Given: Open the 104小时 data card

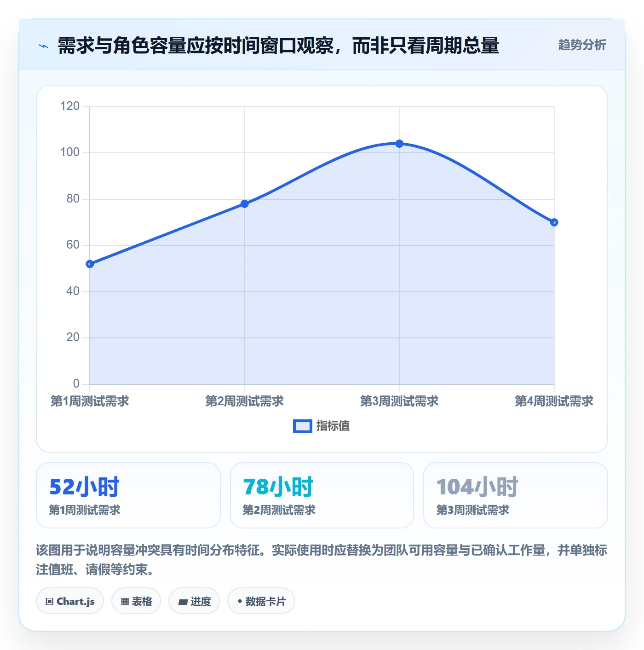Looking at the screenshot, I should [x=516, y=495].
